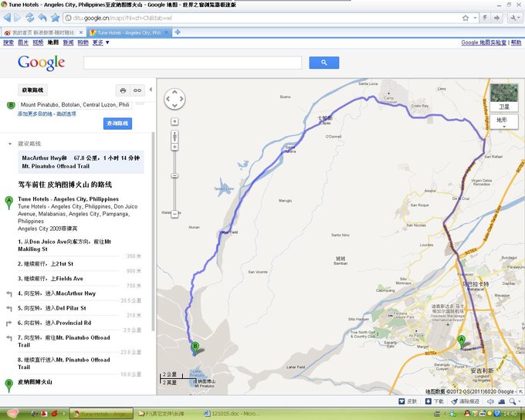Click the browser Back arrow

(7, 18)
